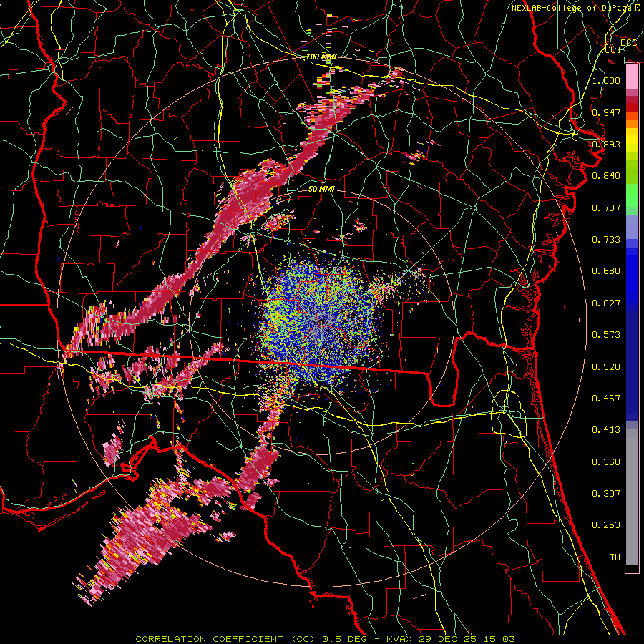Click the 0.253 legend value

tap(606, 525)
